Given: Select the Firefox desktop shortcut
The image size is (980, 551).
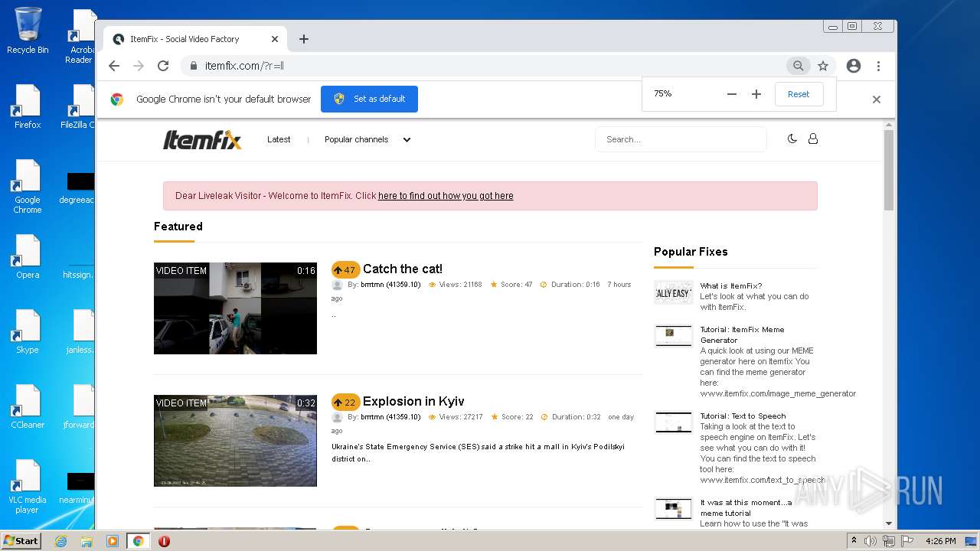Looking at the screenshot, I should [x=27, y=106].
